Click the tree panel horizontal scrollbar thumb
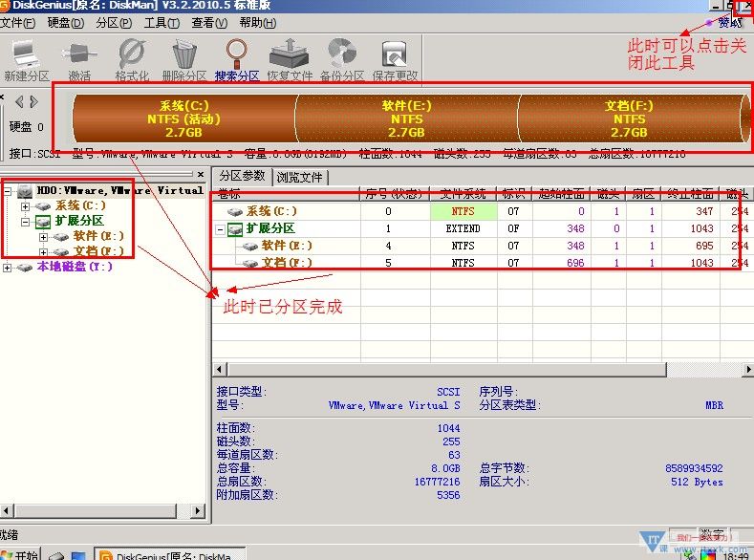754x560 pixels. point(96,510)
